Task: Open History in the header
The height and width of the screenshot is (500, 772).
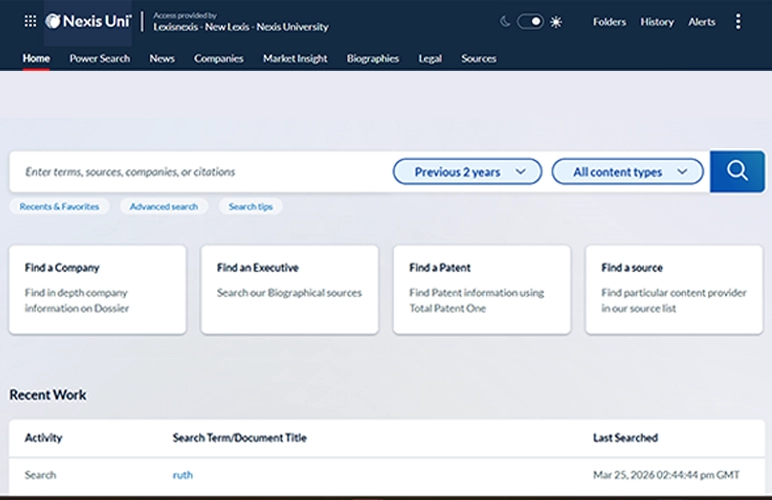Action: [657, 22]
